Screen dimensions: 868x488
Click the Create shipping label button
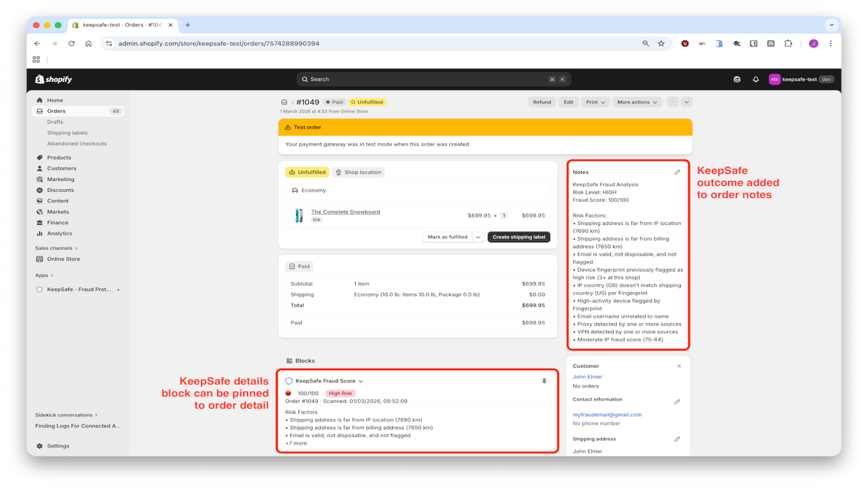click(x=519, y=237)
